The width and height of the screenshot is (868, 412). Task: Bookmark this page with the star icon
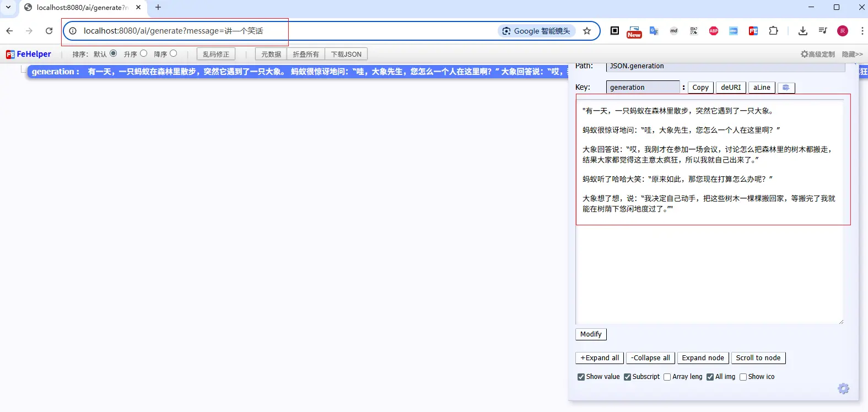587,31
